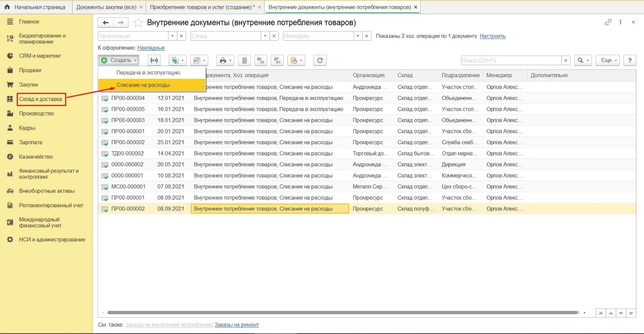
Task: Click the status icon of row МС00-000001
Action: 105,187
